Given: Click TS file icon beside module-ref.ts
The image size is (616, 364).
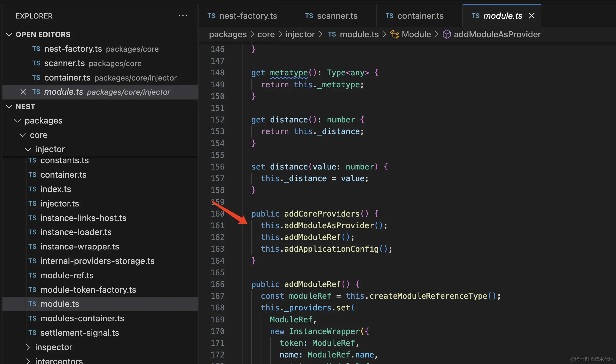Looking at the screenshot, I should (x=32, y=275).
